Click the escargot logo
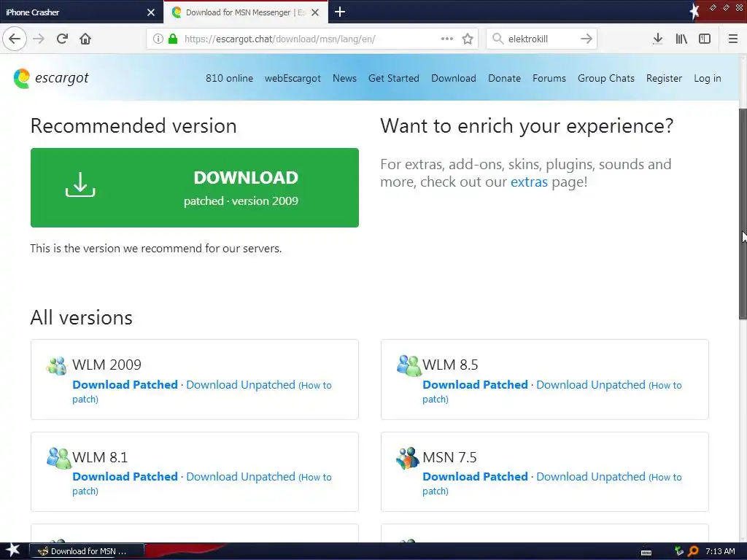Screen dimensions: 747x560 (x=51, y=78)
